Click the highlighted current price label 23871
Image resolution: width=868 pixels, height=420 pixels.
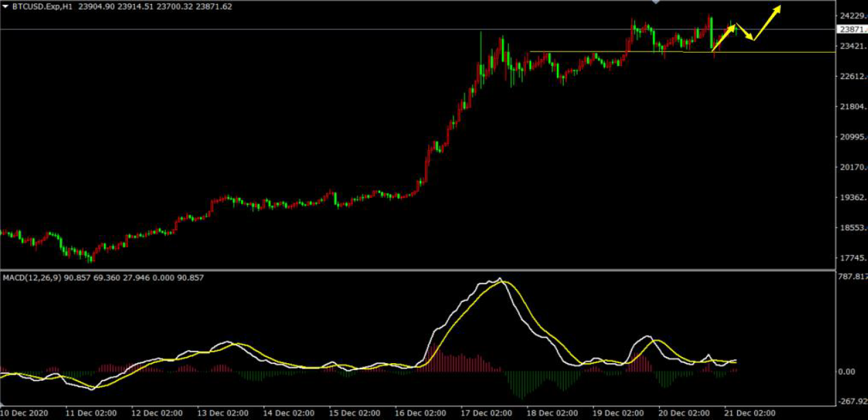pos(852,29)
